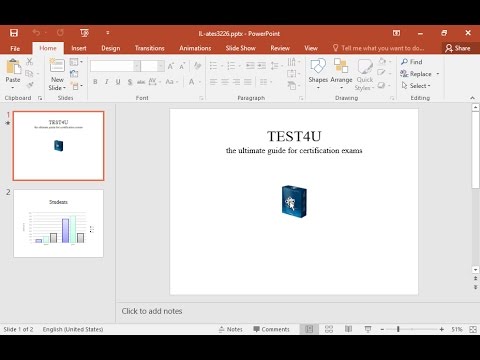Clear all text formatting
The width and height of the screenshot is (480, 360).
click(197, 66)
